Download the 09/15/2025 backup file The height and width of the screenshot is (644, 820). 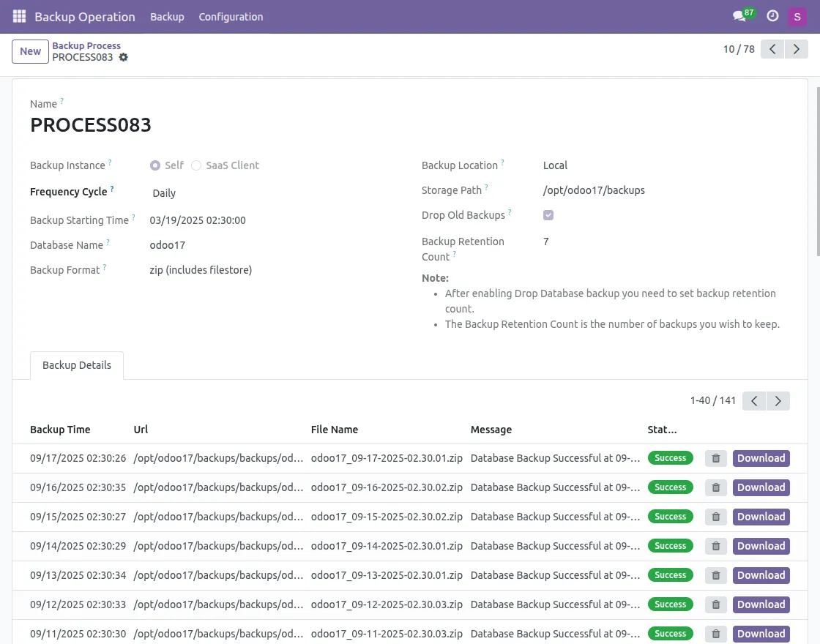click(761, 517)
